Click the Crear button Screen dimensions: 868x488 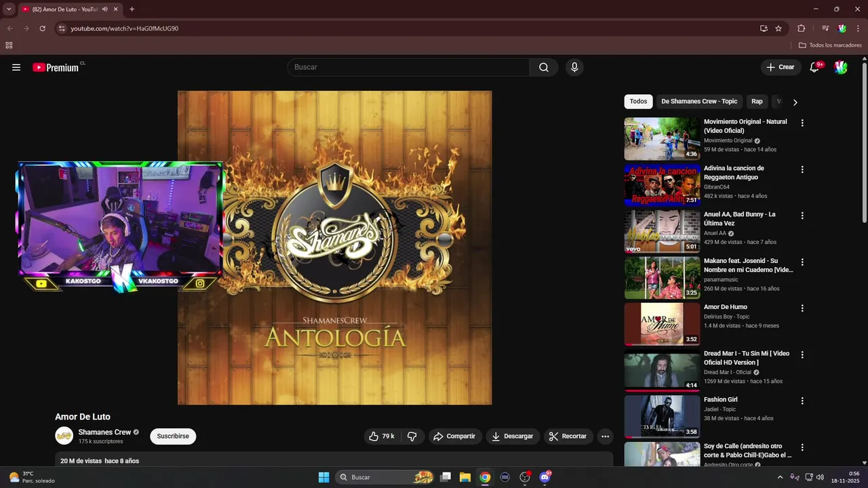tap(781, 67)
